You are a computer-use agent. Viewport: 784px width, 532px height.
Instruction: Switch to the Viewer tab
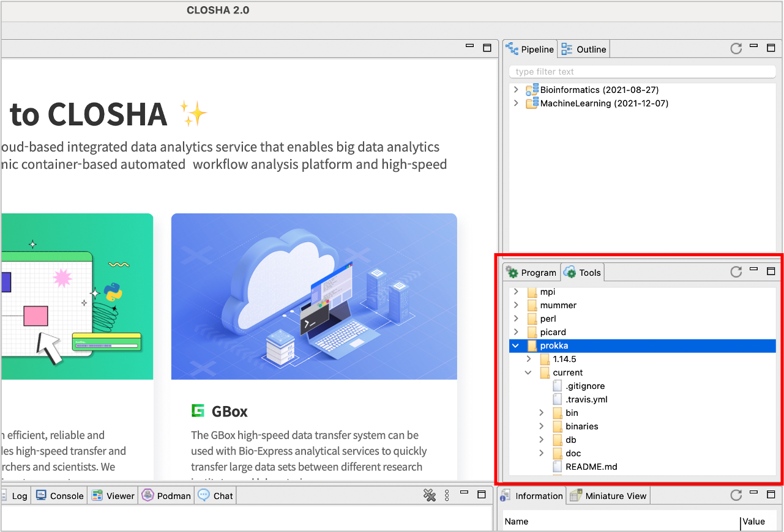tap(113, 496)
